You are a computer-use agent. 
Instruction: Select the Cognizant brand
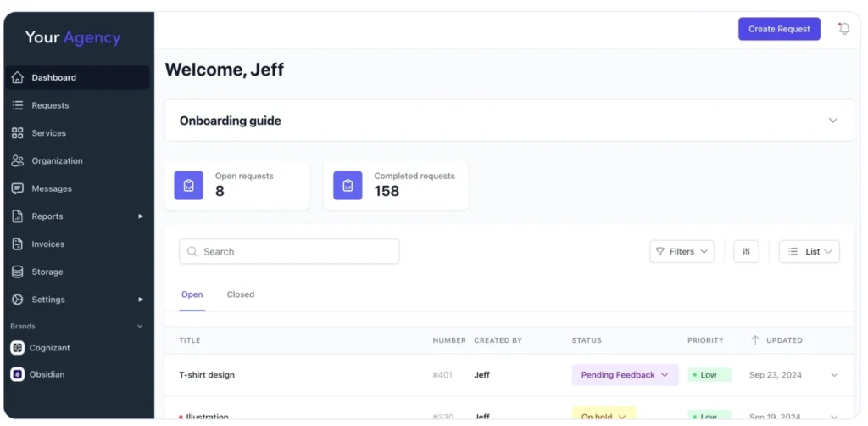click(49, 348)
